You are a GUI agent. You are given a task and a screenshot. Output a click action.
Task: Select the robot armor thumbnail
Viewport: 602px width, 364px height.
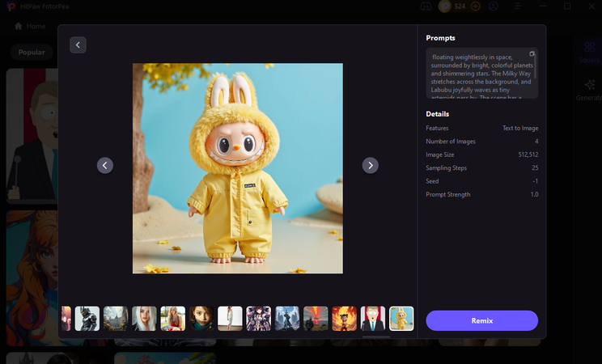[87, 319]
